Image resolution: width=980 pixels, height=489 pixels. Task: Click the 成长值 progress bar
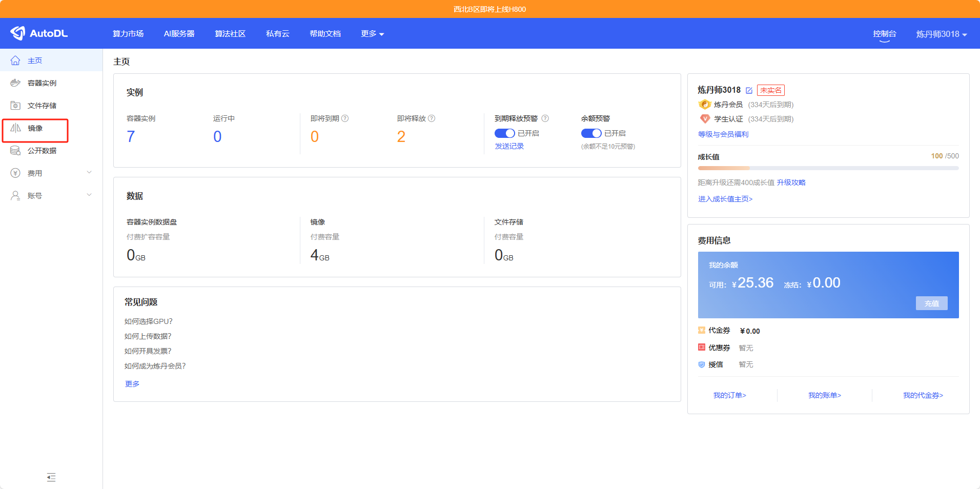click(828, 168)
